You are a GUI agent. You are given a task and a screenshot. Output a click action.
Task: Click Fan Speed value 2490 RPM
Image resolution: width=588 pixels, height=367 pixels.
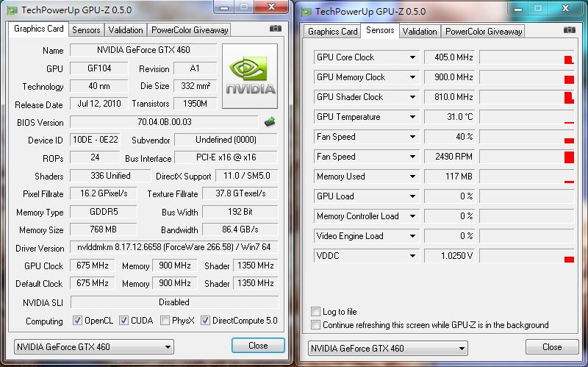pos(449,157)
